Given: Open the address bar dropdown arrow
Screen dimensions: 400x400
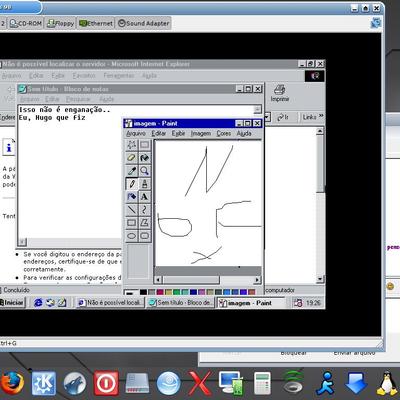Looking at the screenshot, I should (x=267, y=117).
